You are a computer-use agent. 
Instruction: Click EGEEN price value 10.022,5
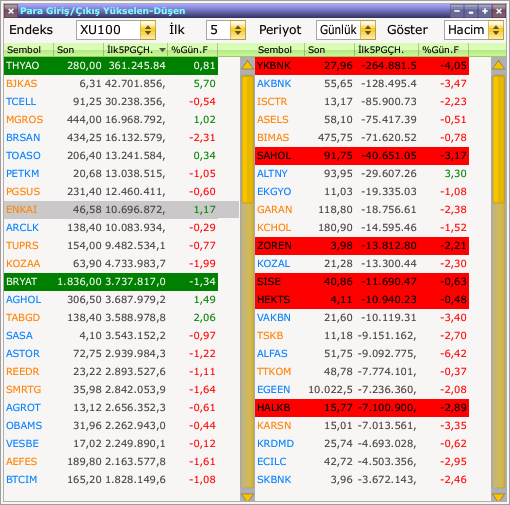coord(330,390)
